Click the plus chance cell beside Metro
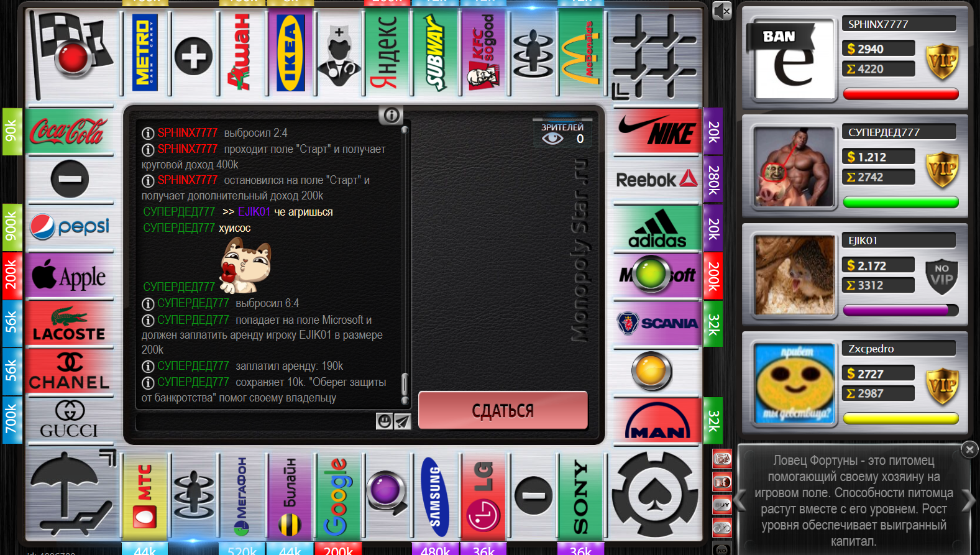The image size is (980, 555). point(194,56)
